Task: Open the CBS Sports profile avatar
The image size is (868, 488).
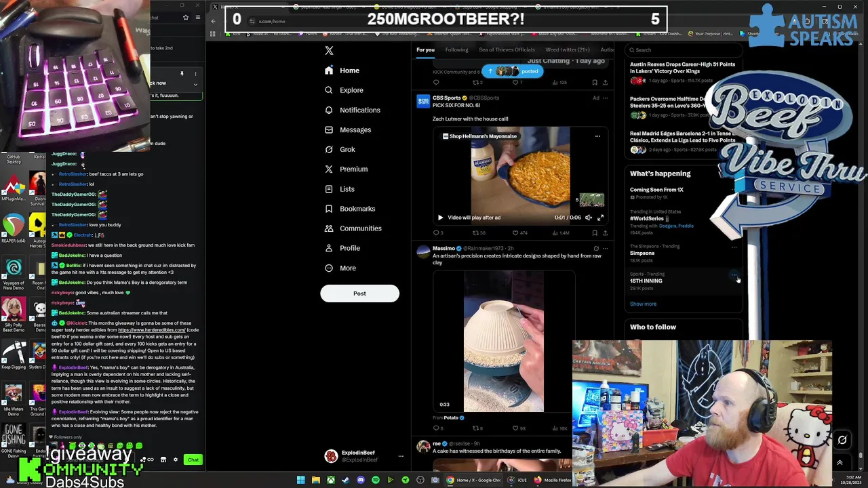Action: coord(423,101)
